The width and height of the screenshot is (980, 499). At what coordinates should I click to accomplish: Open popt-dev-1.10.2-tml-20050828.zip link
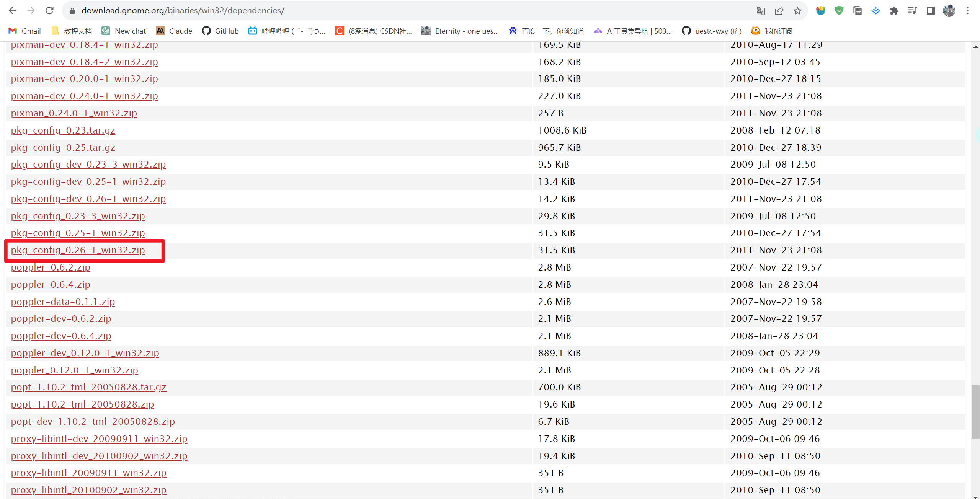point(93,422)
